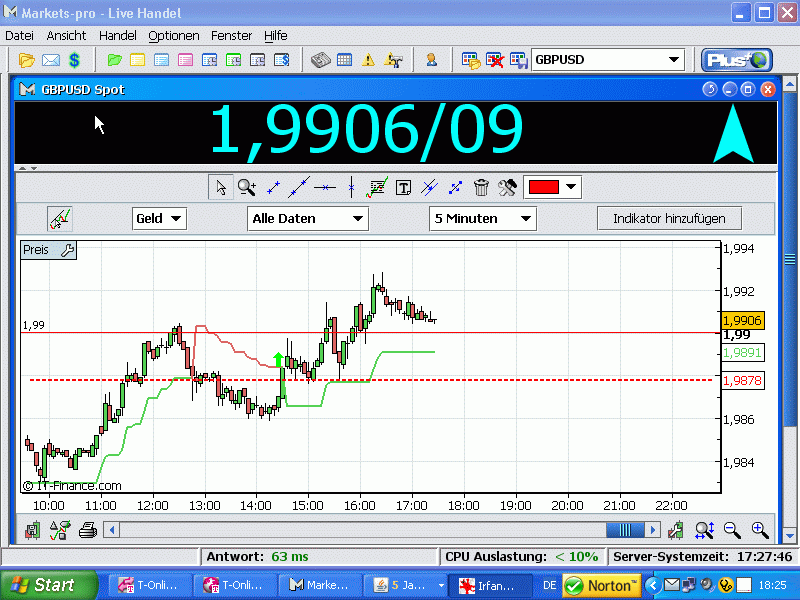Expand the GBPUSD instrument combo box

pyautogui.click(x=608, y=60)
